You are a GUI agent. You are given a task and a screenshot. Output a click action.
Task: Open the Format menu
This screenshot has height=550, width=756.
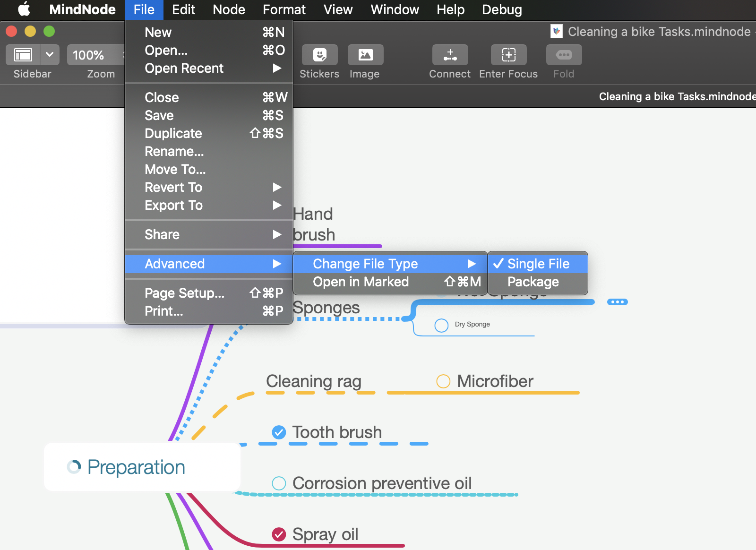284,9
